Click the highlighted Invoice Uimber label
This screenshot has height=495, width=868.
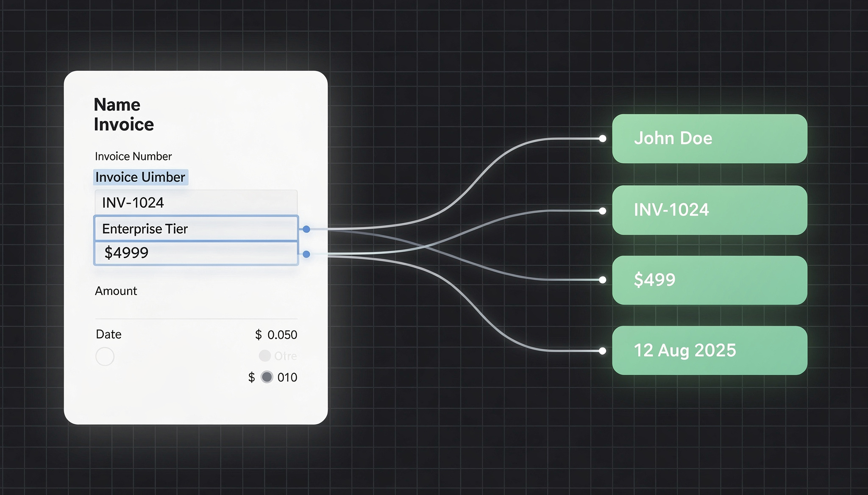tap(140, 177)
